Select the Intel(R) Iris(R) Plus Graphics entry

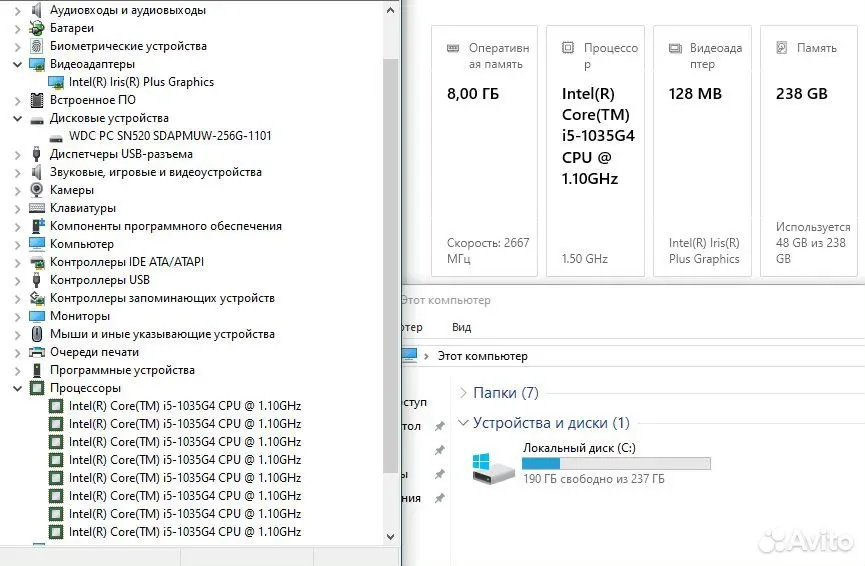141,82
